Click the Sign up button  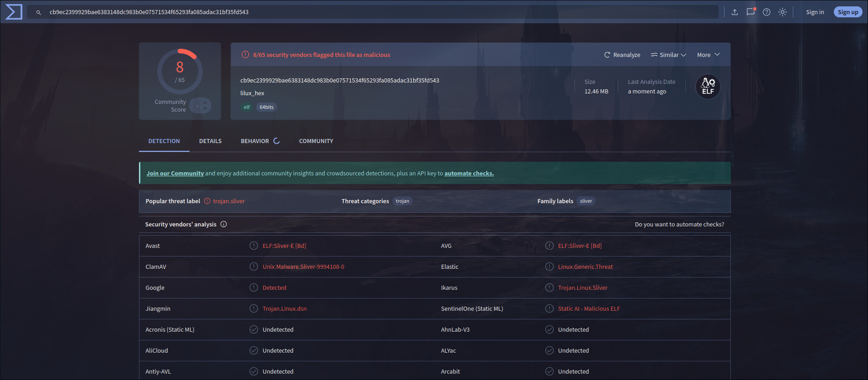point(848,12)
